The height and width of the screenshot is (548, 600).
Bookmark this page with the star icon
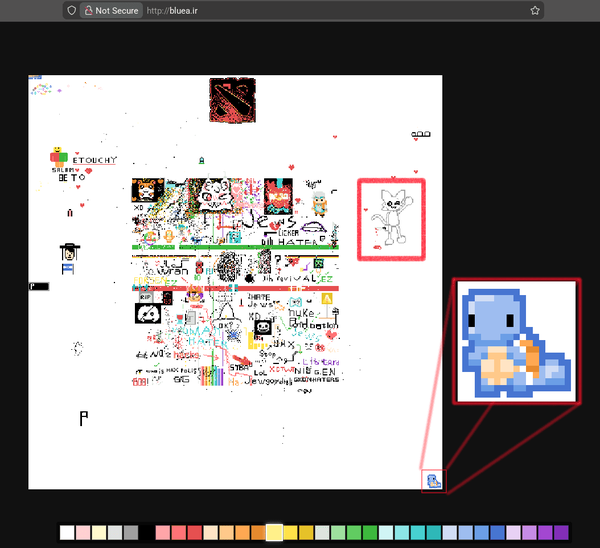pyautogui.click(x=535, y=10)
